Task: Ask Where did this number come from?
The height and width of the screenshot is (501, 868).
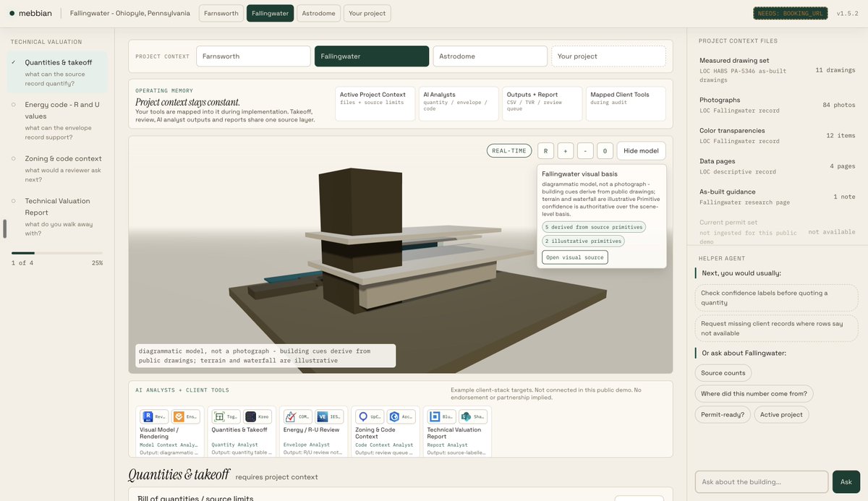Action: tap(754, 394)
